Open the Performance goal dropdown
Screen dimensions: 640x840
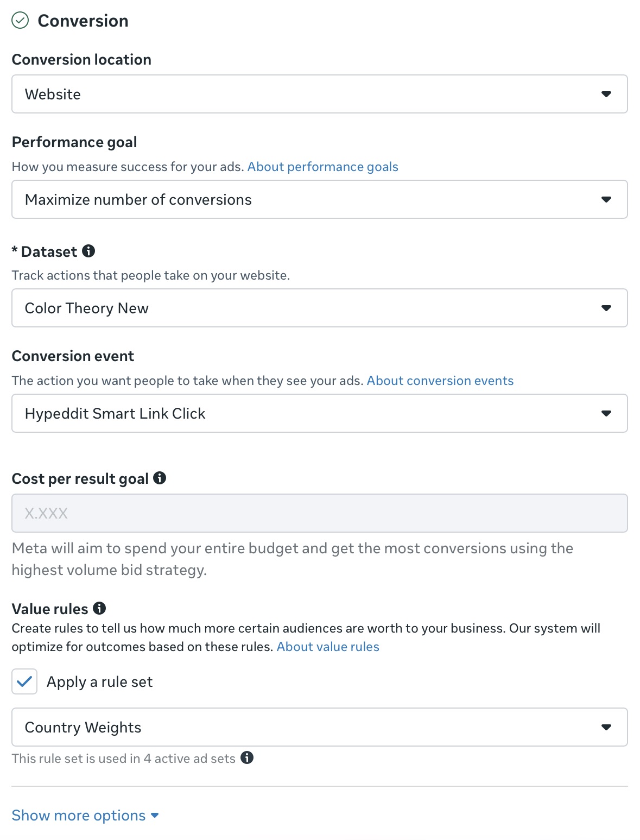pyautogui.click(x=319, y=199)
